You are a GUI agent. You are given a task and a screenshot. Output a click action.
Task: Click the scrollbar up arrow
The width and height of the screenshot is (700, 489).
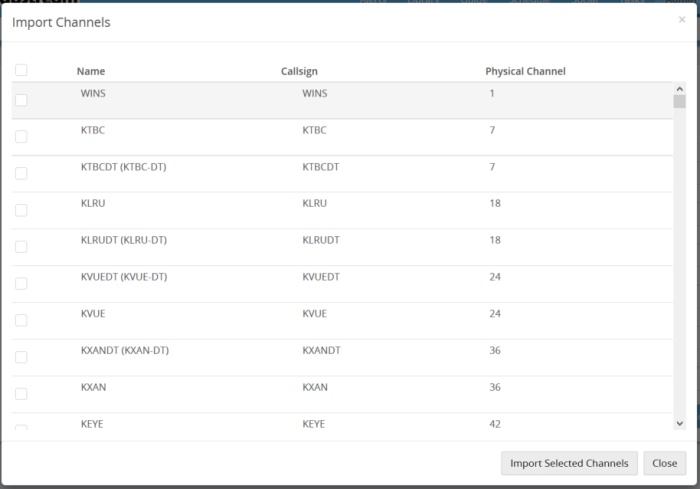coord(679,89)
